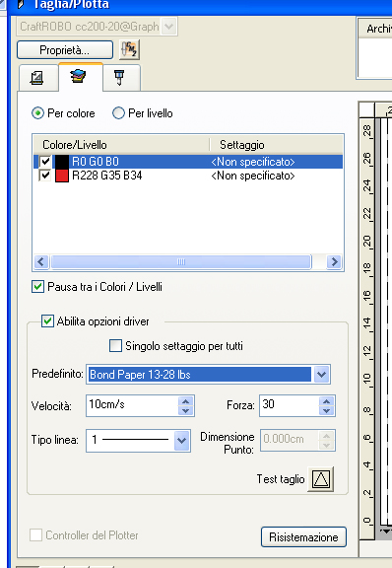
Task: Toggle Abilita opzioni driver checkbox
Action: pos(47,320)
